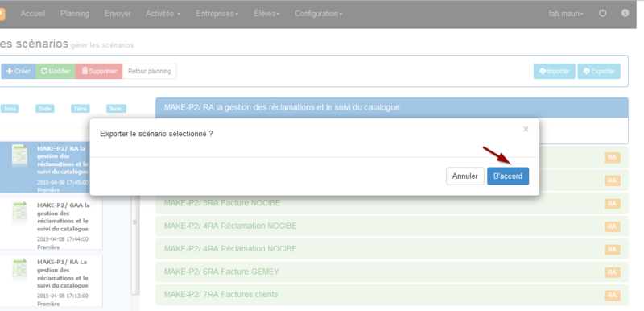Show Tous scenarios filter
The image size is (644, 311).
[x=10, y=109]
